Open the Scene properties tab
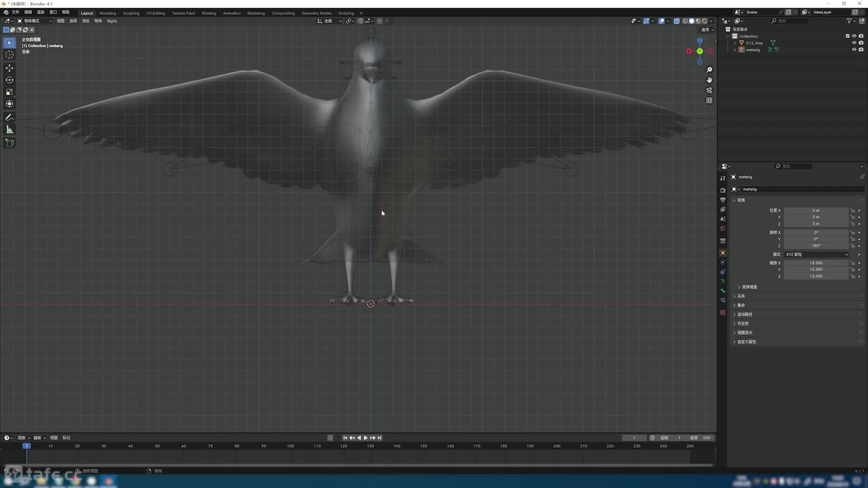This screenshot has width=868, height=488. coord(723,219)
